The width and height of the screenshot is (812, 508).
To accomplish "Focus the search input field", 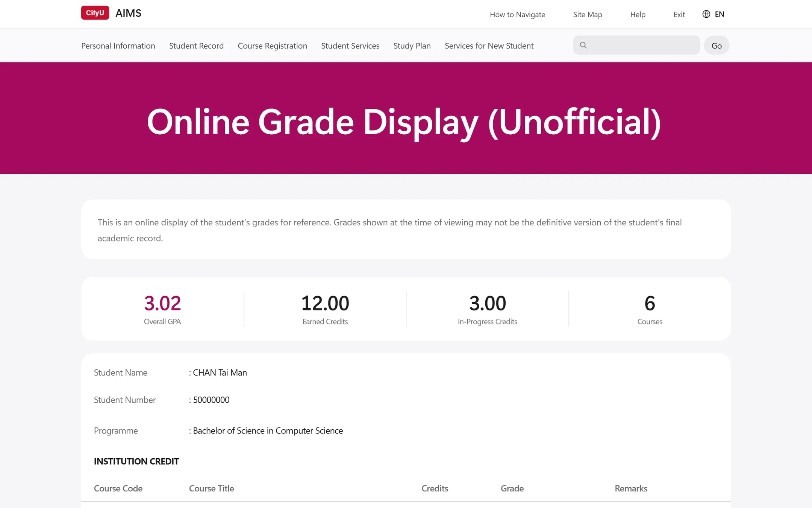I will [x=636, y=45].
